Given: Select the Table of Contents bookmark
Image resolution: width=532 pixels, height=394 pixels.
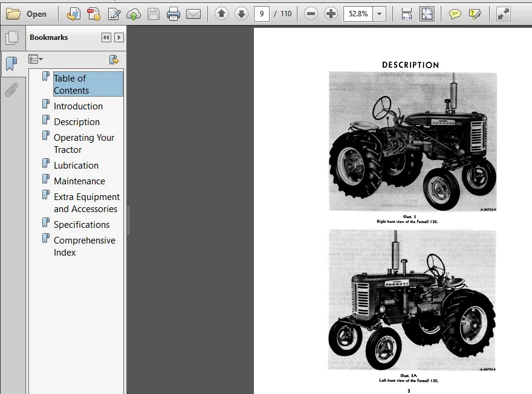Looking at the screenshot, I should pyautogui.click(x=88, y=84).
